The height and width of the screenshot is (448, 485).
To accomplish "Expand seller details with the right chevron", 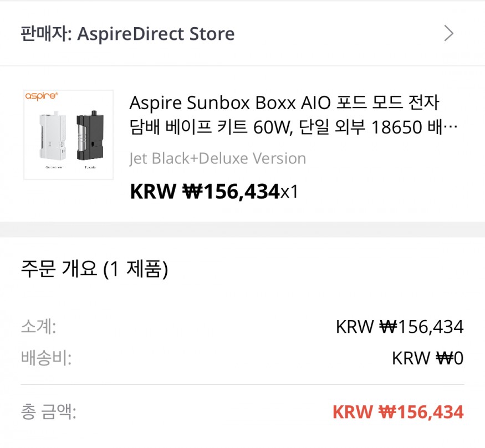I will click(449, 34).
